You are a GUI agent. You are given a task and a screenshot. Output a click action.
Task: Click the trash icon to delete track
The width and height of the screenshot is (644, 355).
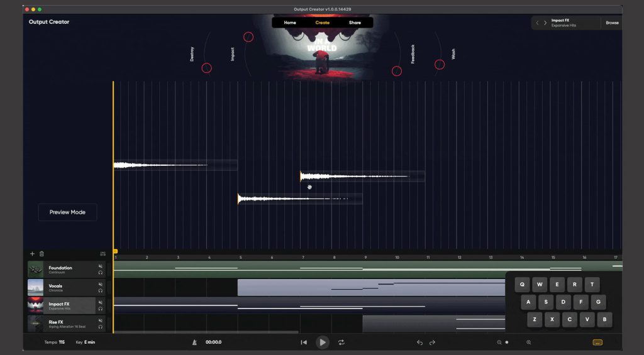click(42, 254)
